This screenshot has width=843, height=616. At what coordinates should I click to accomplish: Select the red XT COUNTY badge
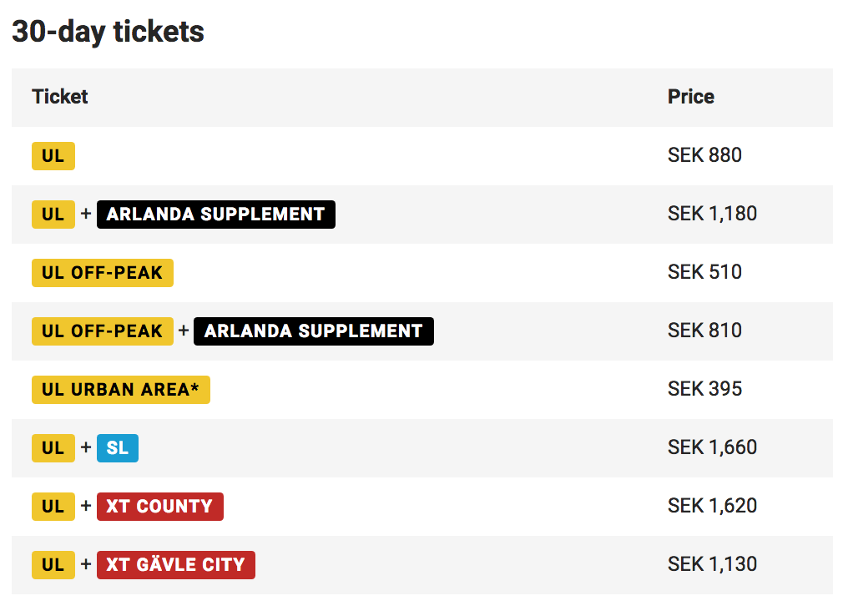[159, 507]
